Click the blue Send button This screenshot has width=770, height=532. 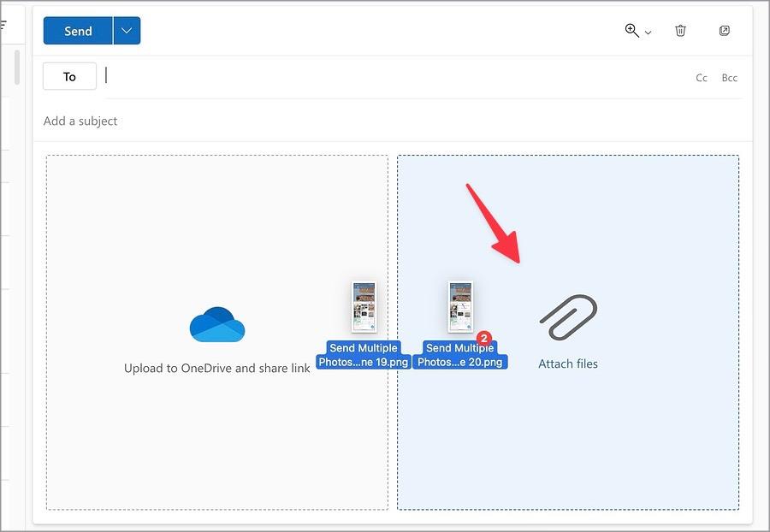(x=78, y=31)
